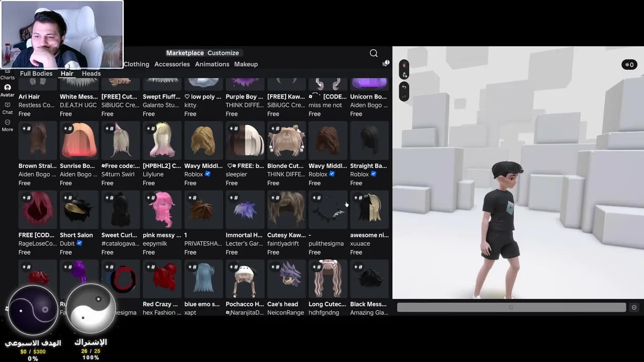
Task: Click the badge icon on Cae's head thumbnail
Action: (275, 267)
